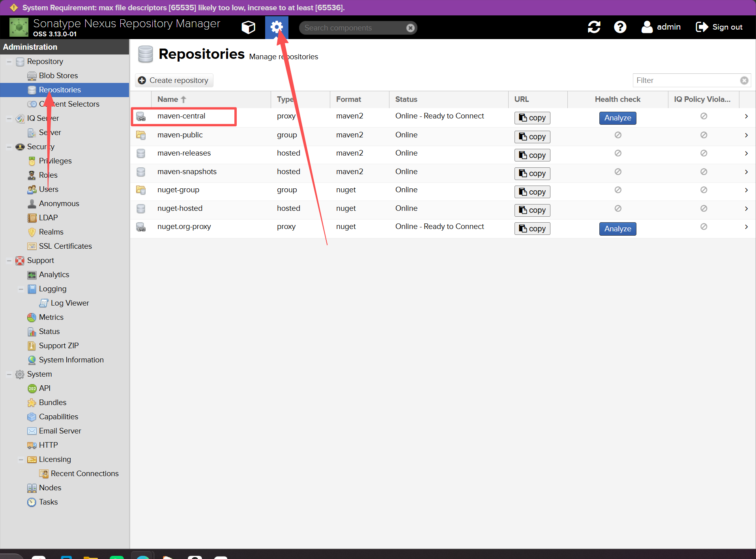The width and height of the screenshot is (756, 559).
Task: Open Metrics pie chart icon
Action: pyautogui.click(x=32, y=317)
